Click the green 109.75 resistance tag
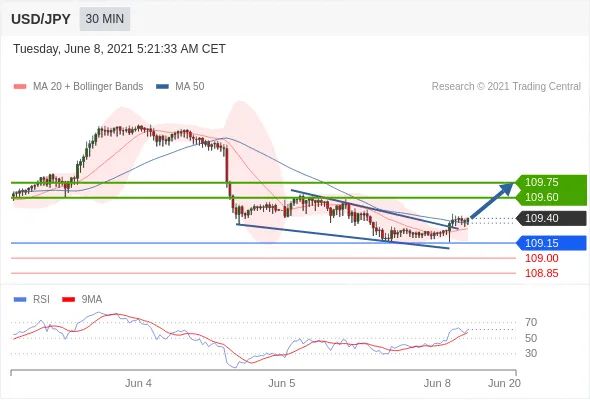Screen dimensions: 590x400 (551, 182)
